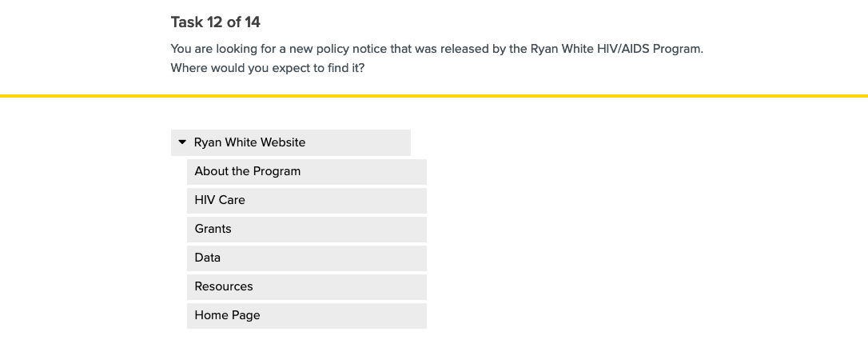Select the Home Page row at the bottom
The image size is (868, 356).
pos(306,315)
